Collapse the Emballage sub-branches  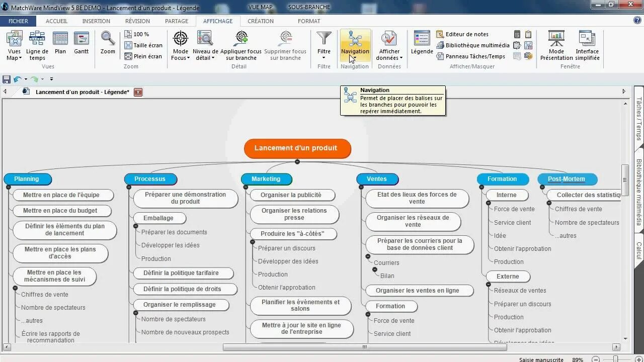136,226
